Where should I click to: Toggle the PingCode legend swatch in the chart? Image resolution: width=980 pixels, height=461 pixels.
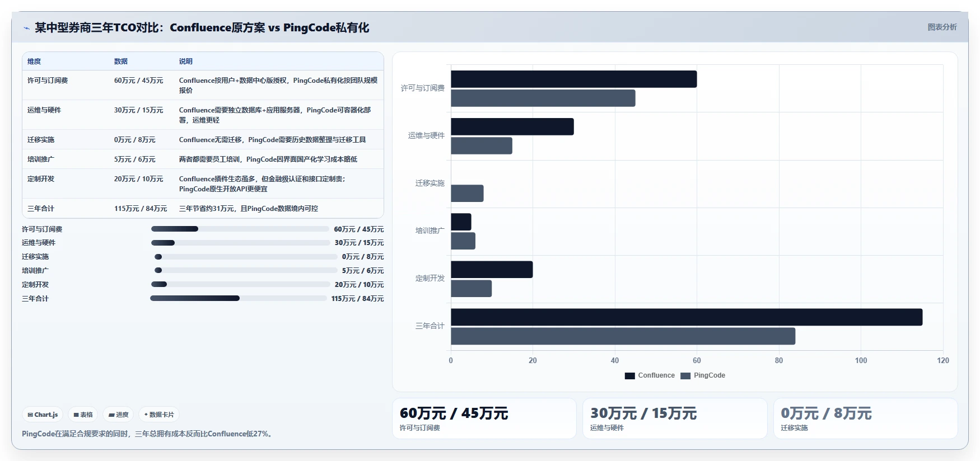pyautogui.click(x=685, y=376)
